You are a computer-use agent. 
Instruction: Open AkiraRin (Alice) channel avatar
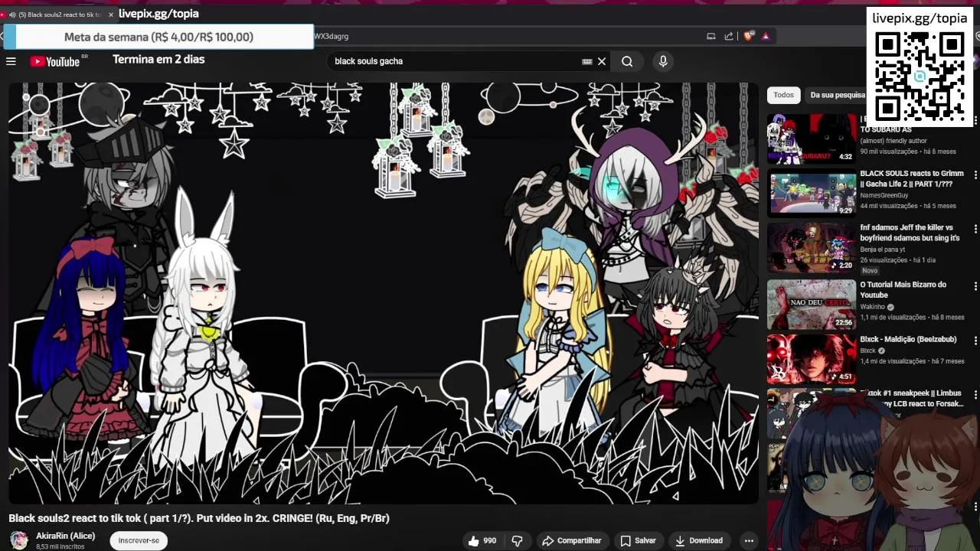coord(19,540)
